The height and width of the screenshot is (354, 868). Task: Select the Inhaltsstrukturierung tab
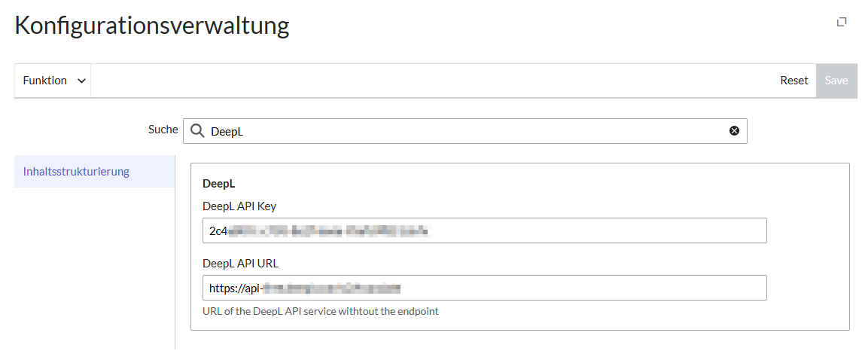76,172
